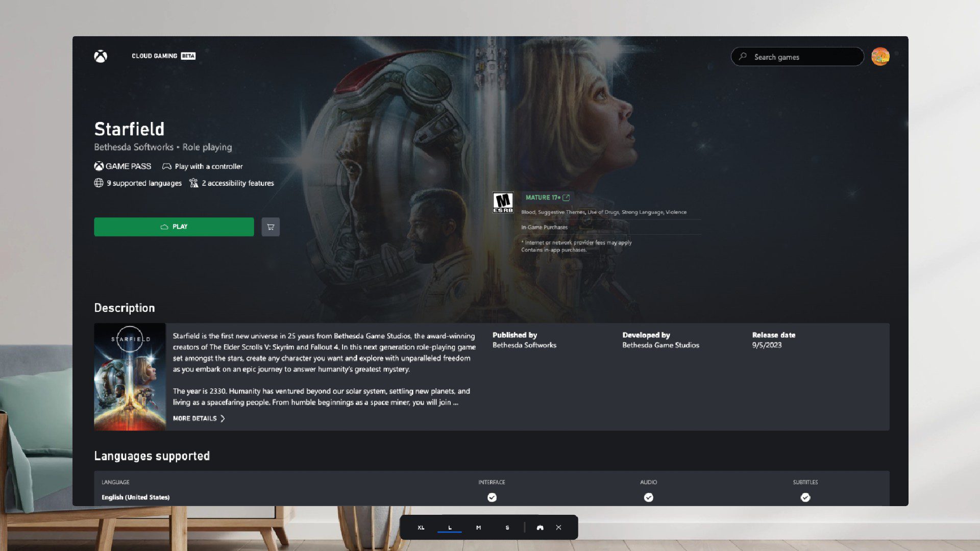Start Starfield with the green Play button
The image size is (980, 551).
[x=174, y=227]
